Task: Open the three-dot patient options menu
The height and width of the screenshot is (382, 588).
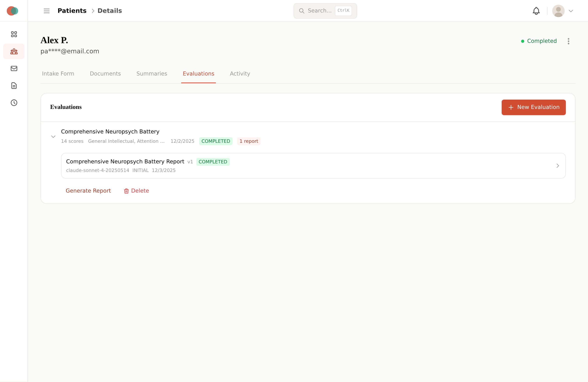Action: 568,41
